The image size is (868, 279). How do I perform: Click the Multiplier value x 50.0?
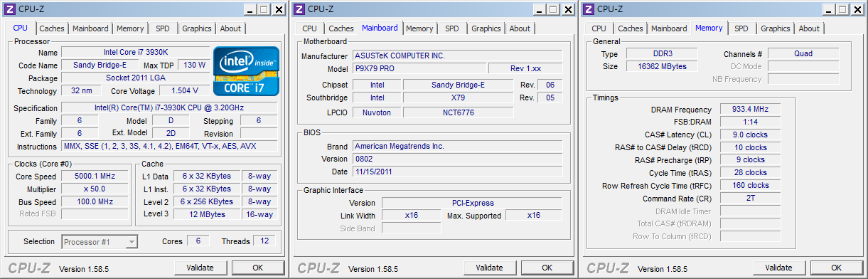(x=95, y=189)
